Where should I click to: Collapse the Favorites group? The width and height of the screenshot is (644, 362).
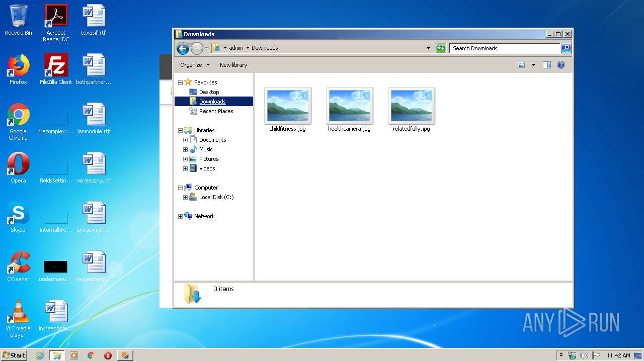[x=180, y=82]
